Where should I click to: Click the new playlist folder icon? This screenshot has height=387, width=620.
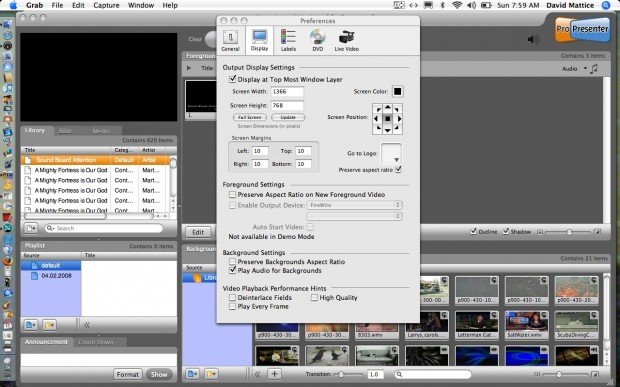tap(49, 325)
